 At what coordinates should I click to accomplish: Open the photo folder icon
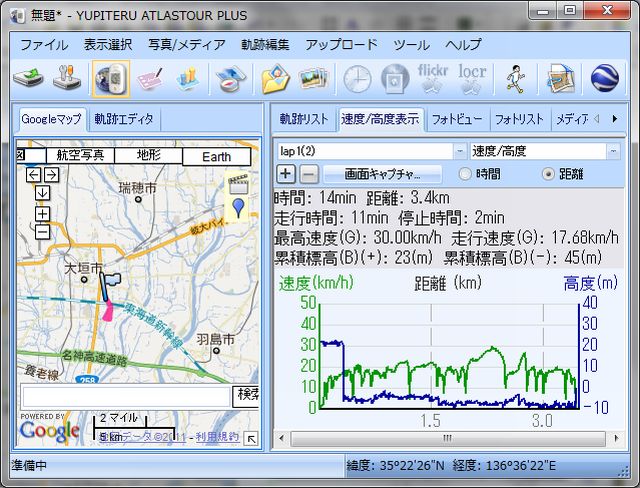click(x=276, y=78)
